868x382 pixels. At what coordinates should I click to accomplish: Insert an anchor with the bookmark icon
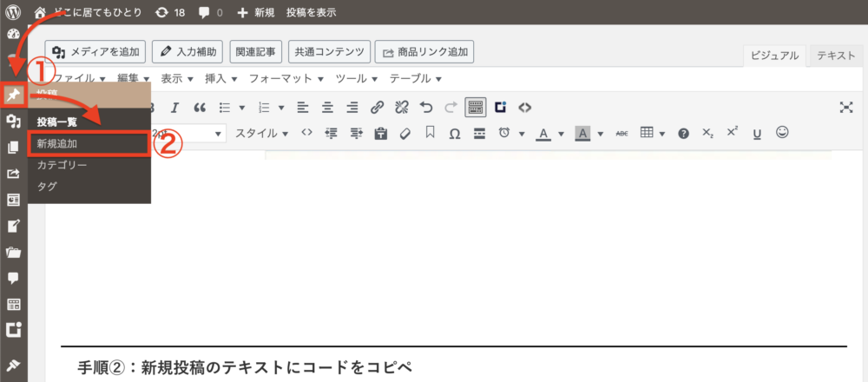[x=431, y=133]
